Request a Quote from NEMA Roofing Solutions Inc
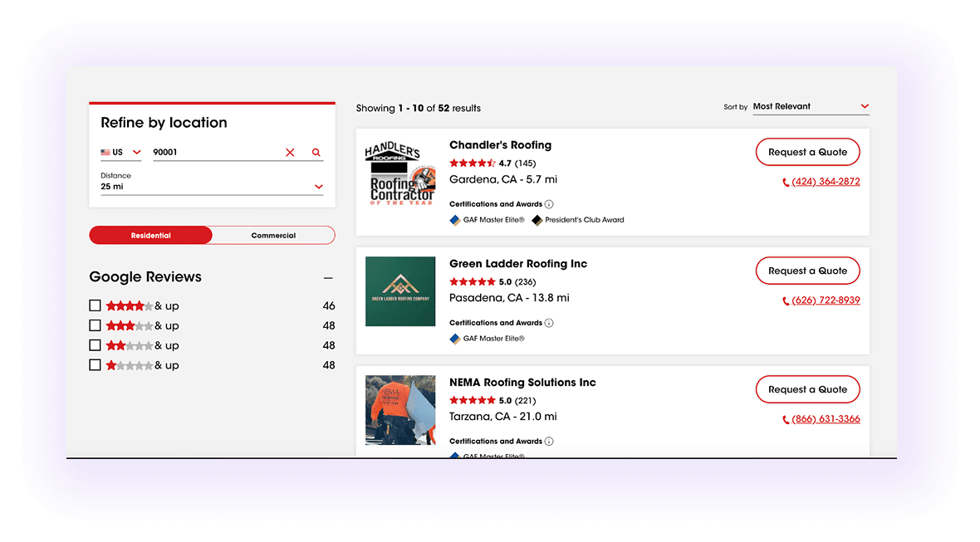The image size is (980, 542). (807, 389)
